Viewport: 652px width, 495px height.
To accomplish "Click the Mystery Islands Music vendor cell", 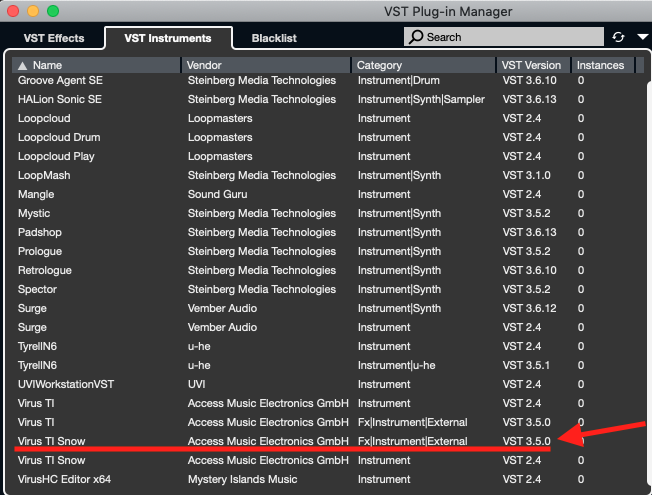I will pos(242,479).
